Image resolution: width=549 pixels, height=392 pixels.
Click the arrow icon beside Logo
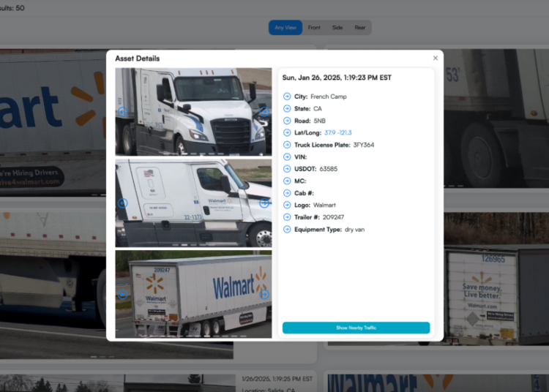pos(287,205)
